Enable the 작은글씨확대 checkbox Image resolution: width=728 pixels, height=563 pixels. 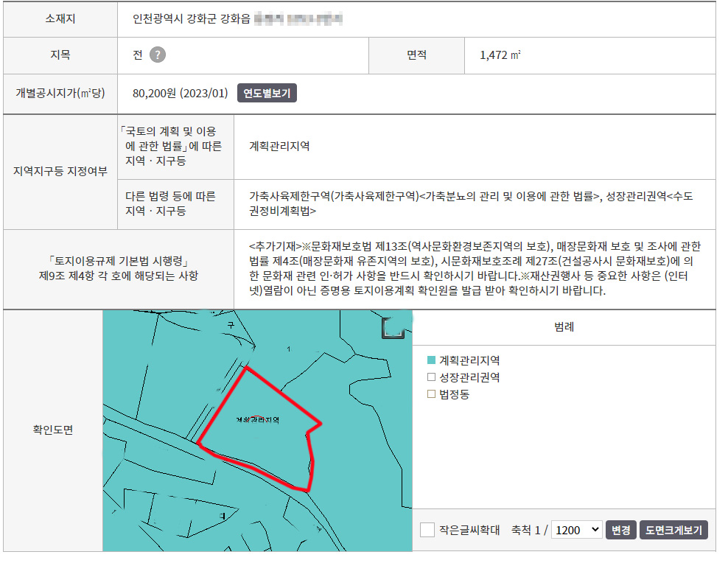tap(427, 530)
